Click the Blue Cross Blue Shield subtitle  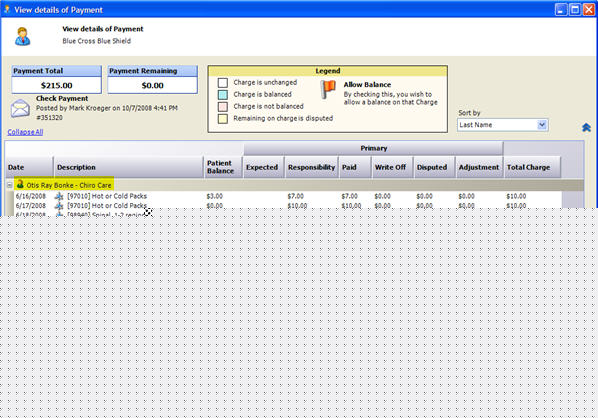(x=96, y=41)
